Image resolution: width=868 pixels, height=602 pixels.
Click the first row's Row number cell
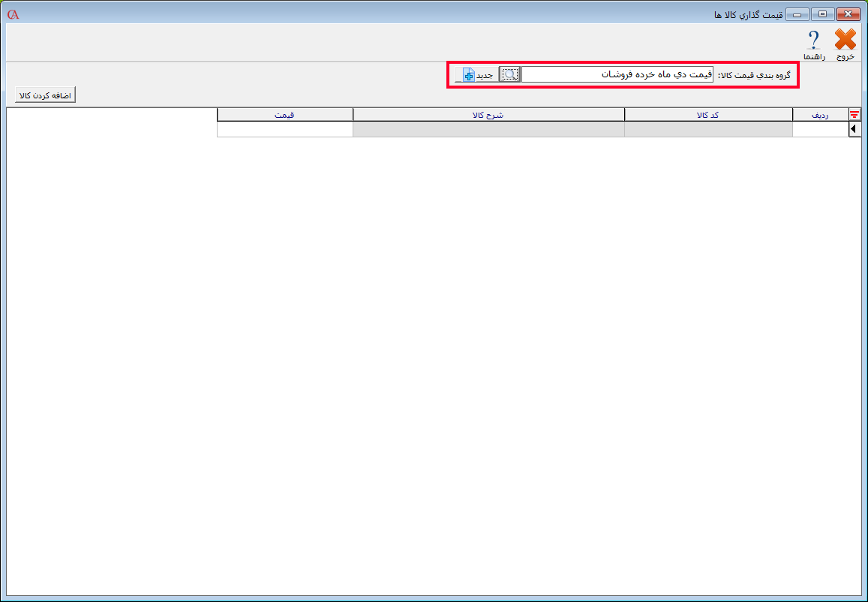pos(820,129)
